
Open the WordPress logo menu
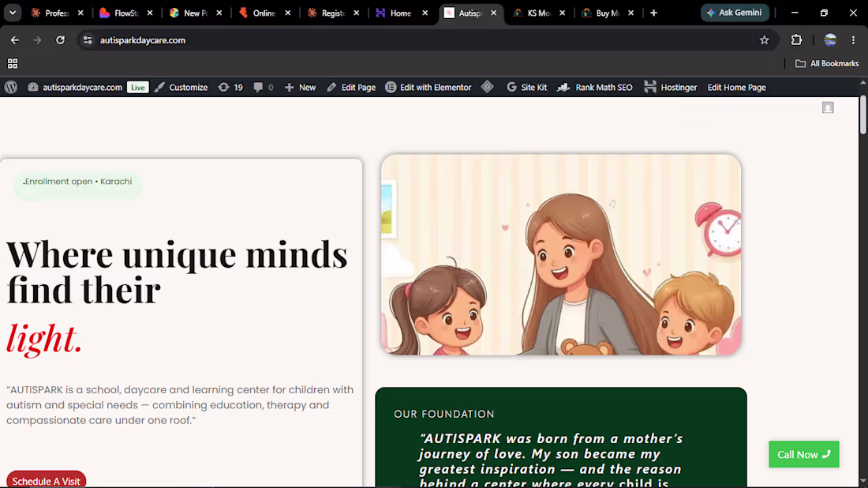tap(11, 87)
